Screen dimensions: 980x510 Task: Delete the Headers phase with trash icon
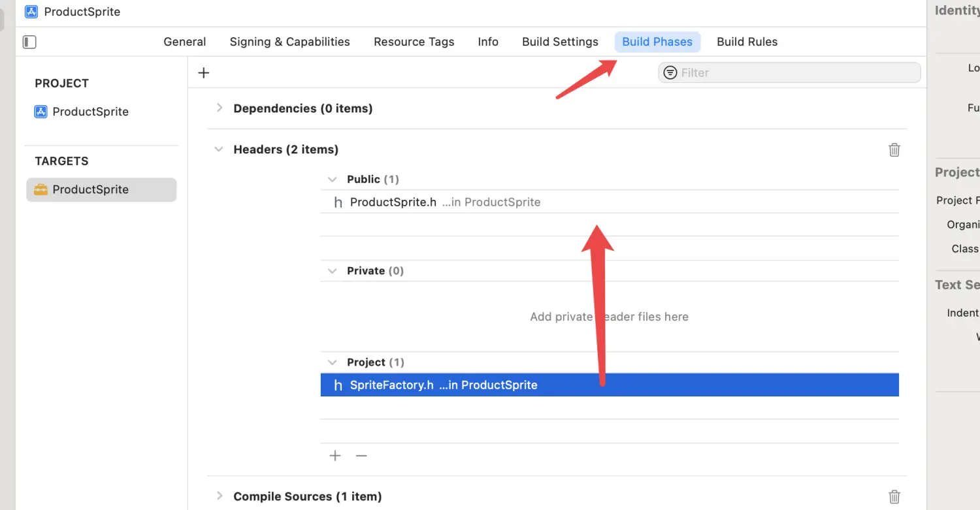(x=894, y=150)
